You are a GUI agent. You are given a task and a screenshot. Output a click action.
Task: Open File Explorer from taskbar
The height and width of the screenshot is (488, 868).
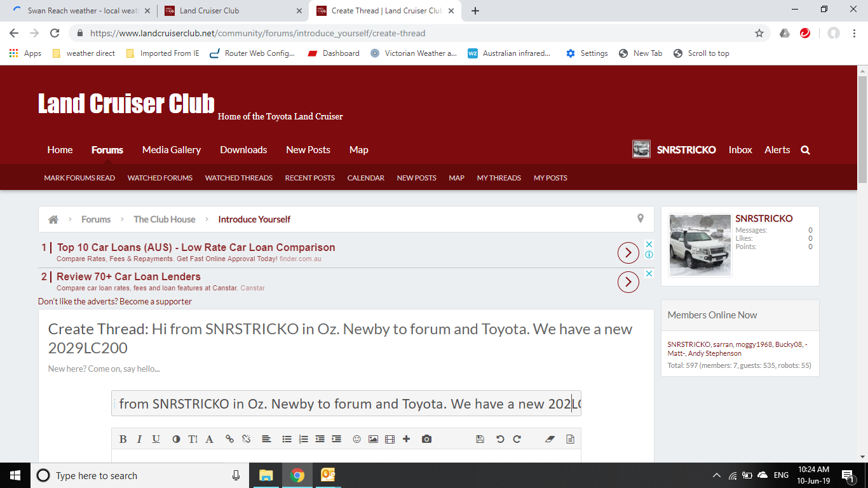pos(266,475)
